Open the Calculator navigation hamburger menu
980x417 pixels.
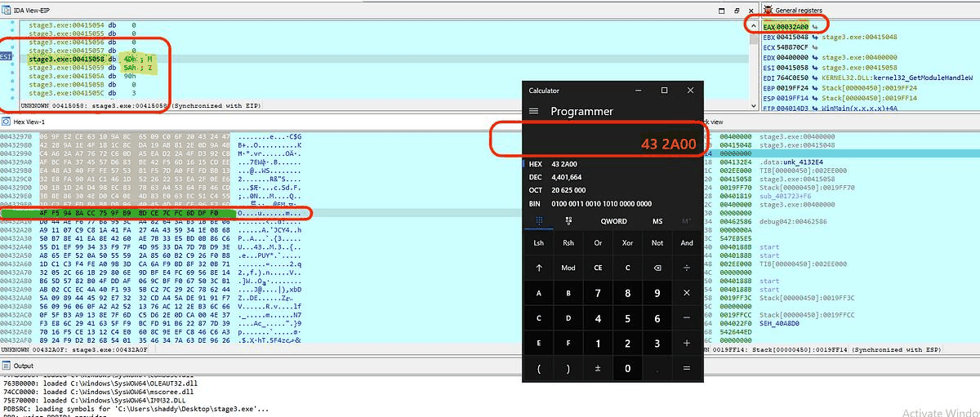click(534, 111)
